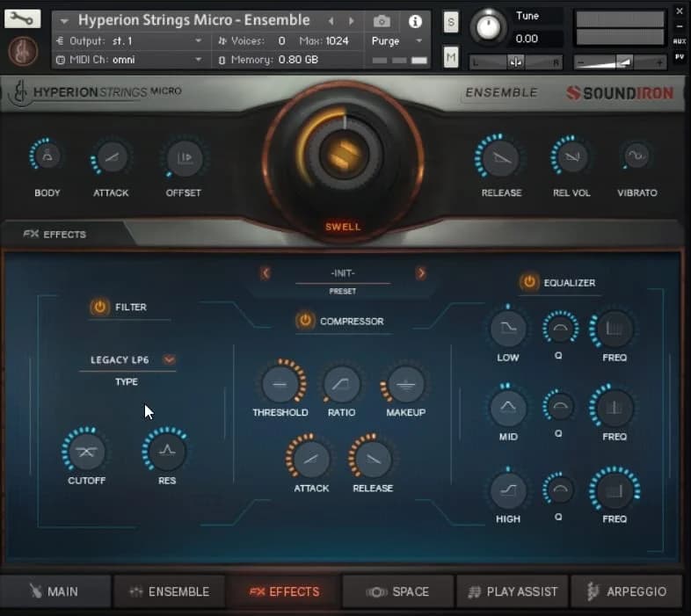
Task: Toggle the FILTER power button
Action: (99, 307)
